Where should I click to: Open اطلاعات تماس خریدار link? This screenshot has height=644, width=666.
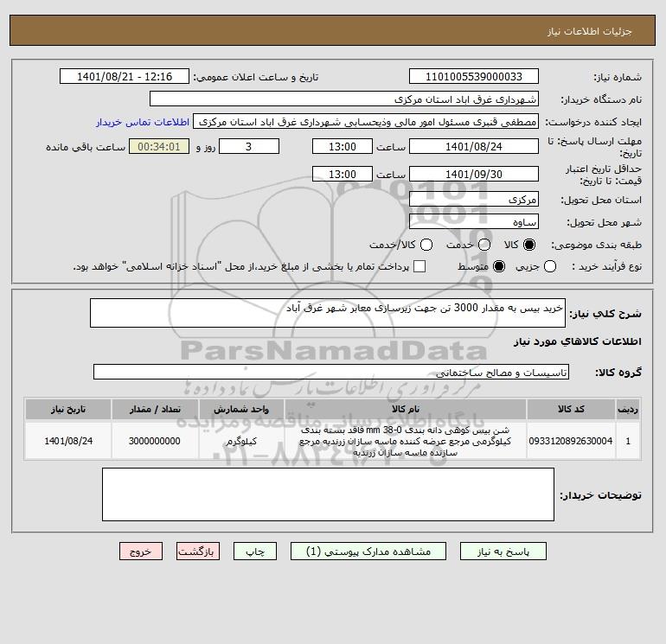(143, 122)
